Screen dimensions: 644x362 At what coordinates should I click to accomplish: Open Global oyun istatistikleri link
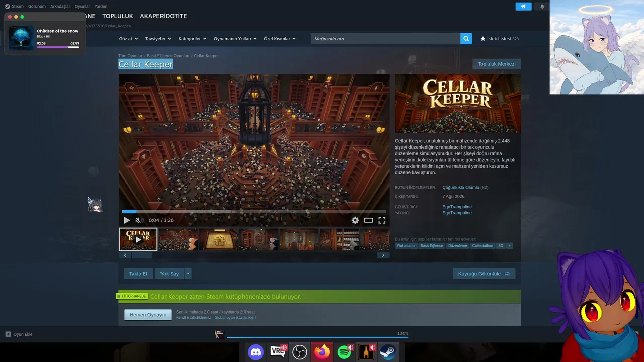tap(235, 318)
